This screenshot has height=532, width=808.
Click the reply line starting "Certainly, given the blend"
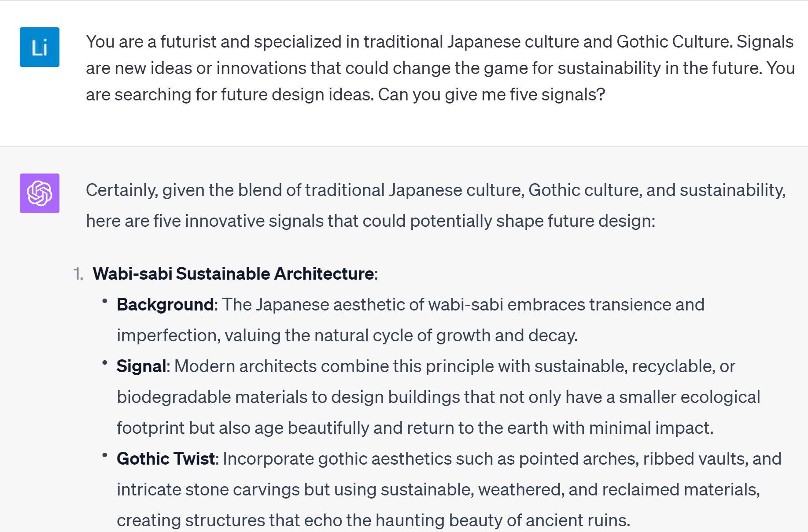pos(435,190)
